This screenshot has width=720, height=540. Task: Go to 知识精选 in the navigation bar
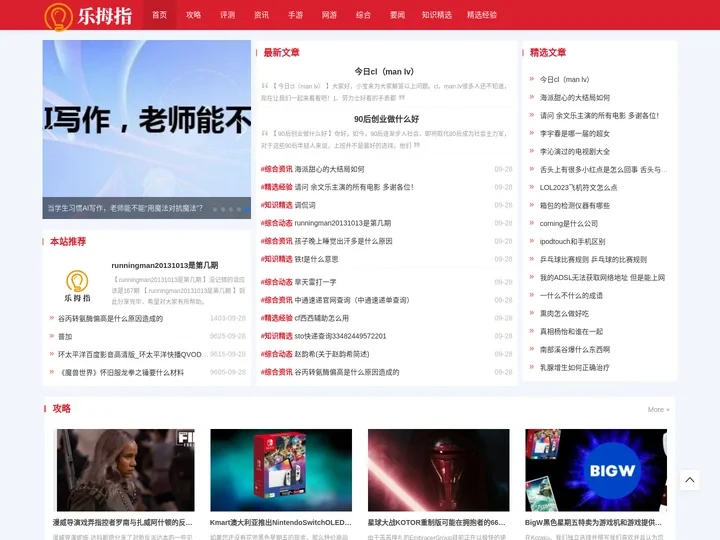(x=437, y=15)
